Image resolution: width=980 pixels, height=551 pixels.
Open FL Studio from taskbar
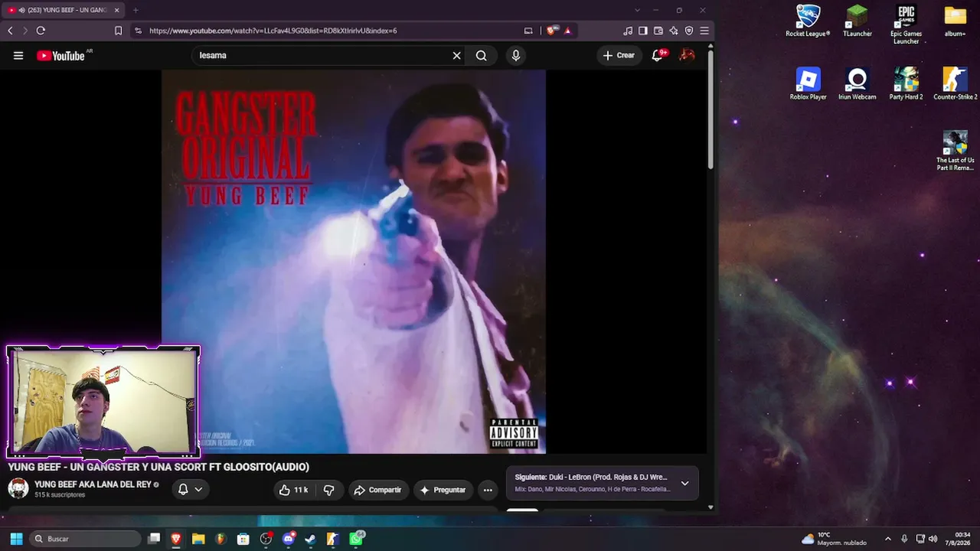click(x=220, y=539)
